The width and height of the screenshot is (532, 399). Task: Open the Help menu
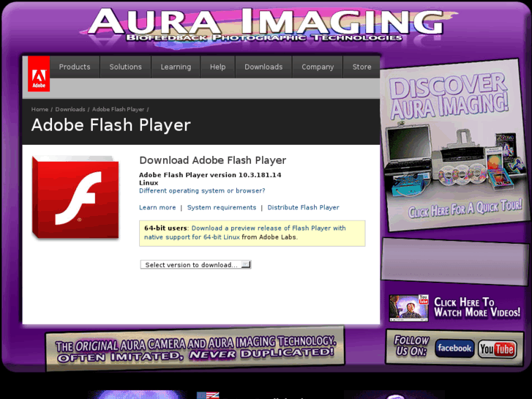(x=218, y=67)
